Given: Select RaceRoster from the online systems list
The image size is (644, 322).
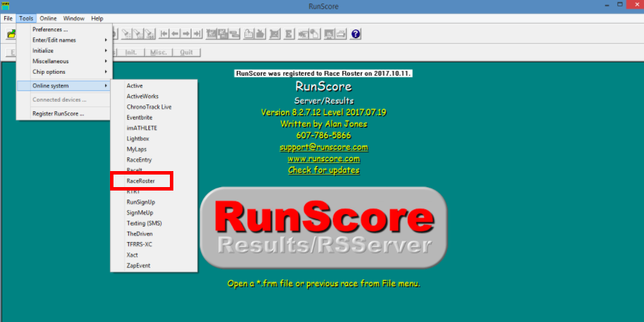Looking at the screenshot, I should [x=141, y=181].
